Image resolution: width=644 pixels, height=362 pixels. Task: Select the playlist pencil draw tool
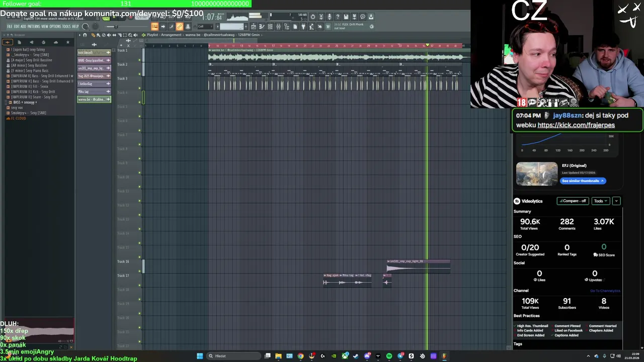tap(93, 35)
